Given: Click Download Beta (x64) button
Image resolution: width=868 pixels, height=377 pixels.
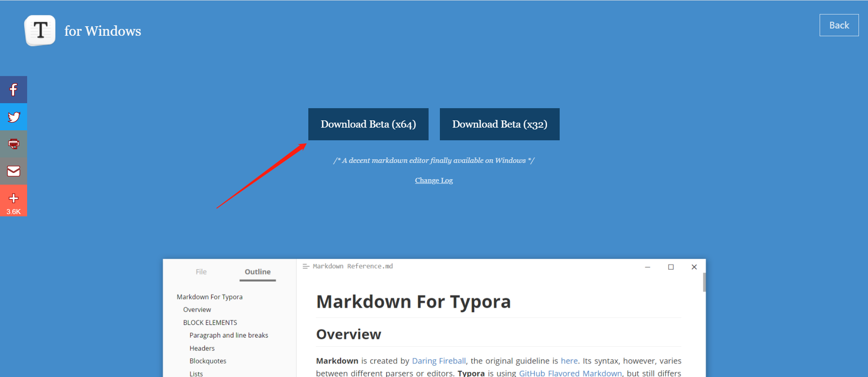Looking at the screenshot, I should 368,124.
